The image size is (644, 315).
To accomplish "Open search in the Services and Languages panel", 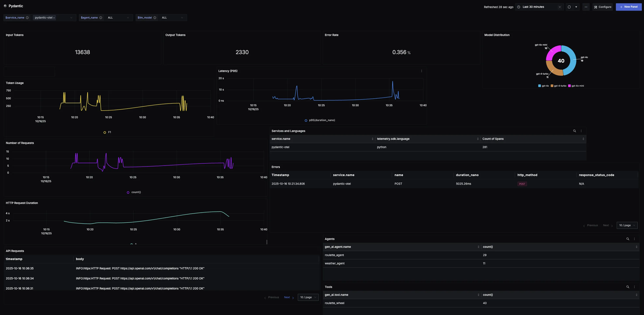I will coord(574,131).
